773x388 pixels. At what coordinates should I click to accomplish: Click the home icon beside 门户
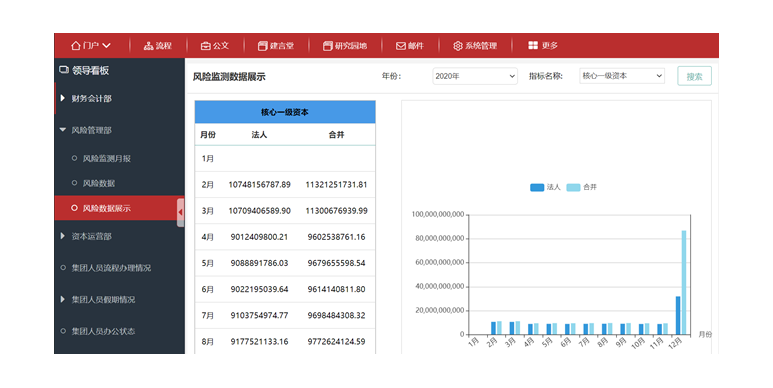click(75, 45)
